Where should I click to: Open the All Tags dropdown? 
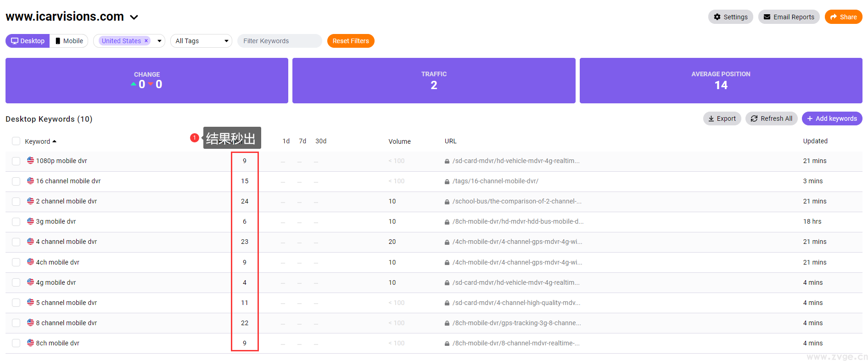[202, 41]
